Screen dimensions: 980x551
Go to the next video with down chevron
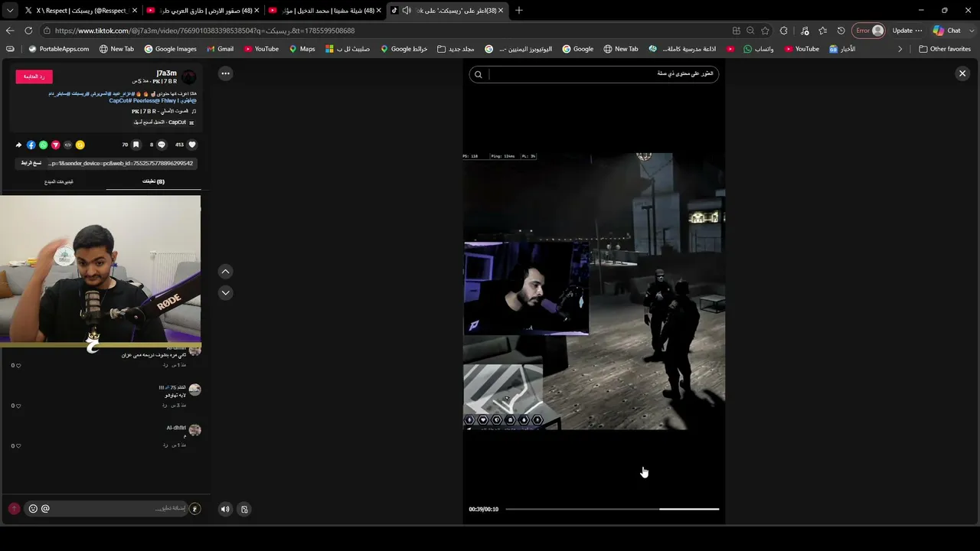[225, 292]
